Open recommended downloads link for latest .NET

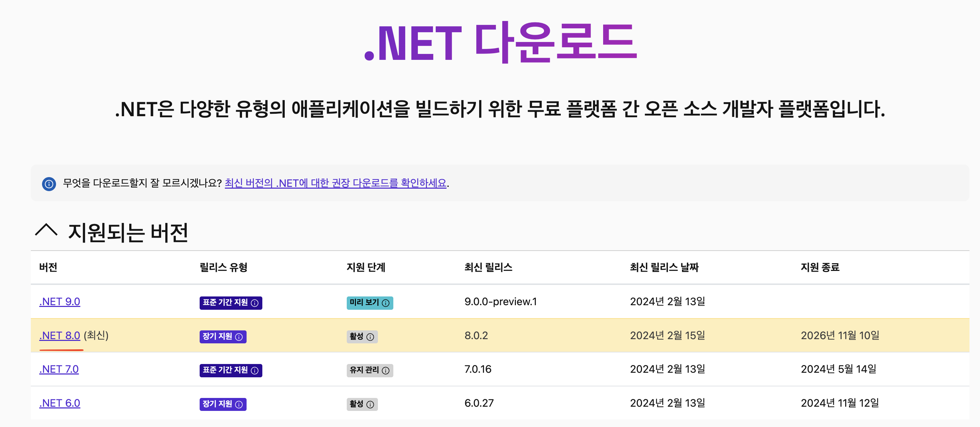coord(335,183)
